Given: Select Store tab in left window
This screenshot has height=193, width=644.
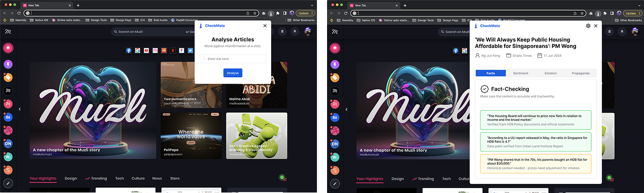Looking at the screenshot, I should [175, 178].
